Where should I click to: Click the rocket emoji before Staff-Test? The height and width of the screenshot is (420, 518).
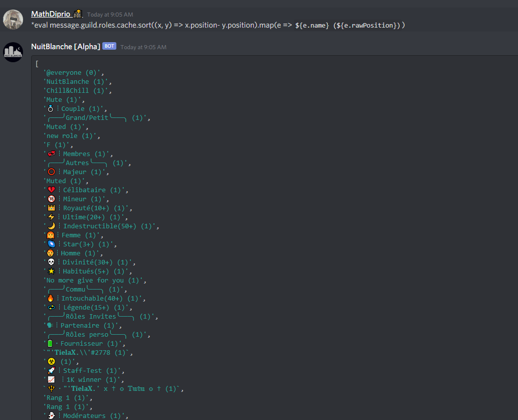(51, 370)
